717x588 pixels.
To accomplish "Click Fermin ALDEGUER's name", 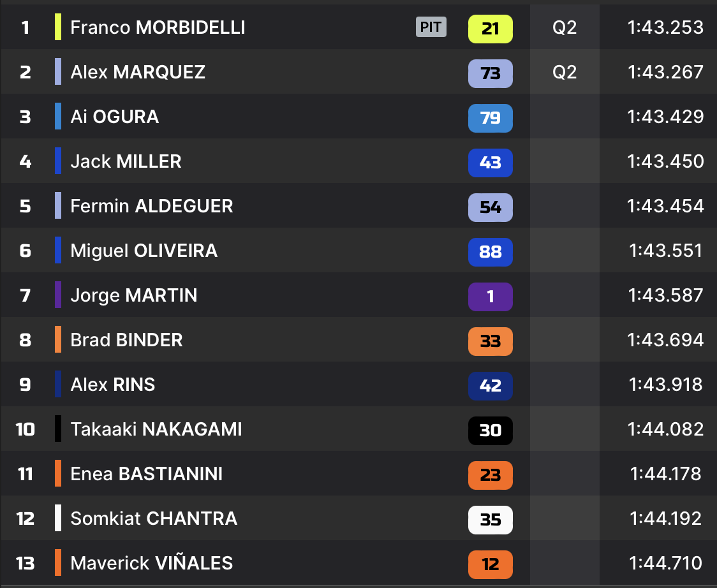I will pos(152,206).
